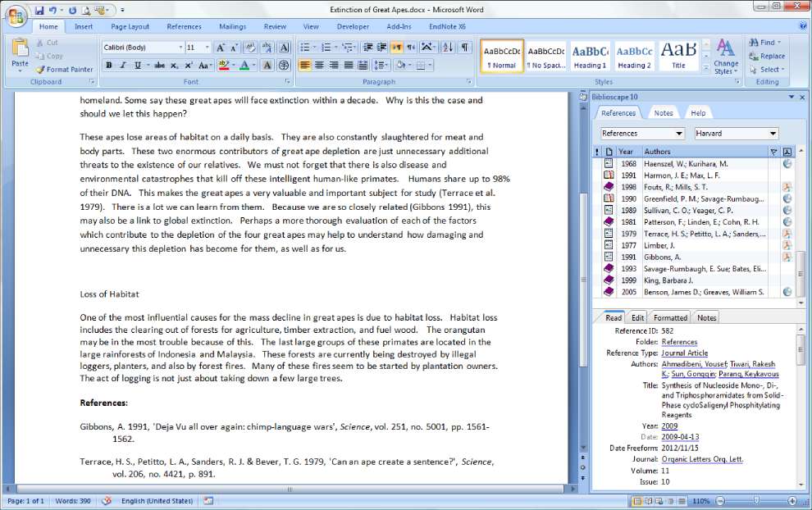Open the Line Spacing dropdown
The height and width of the screenshot is (510, 812).
(x=381, y=66)
